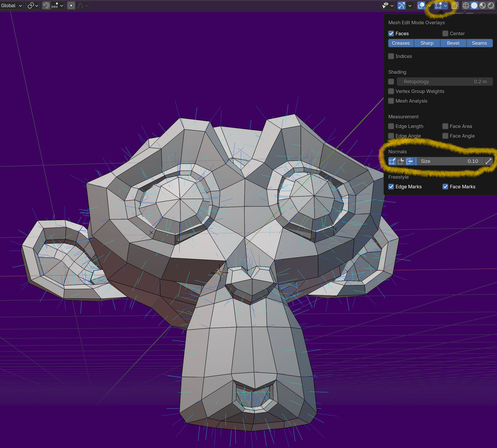Click the mesh edit mode overlays icon

pos(439,5)
